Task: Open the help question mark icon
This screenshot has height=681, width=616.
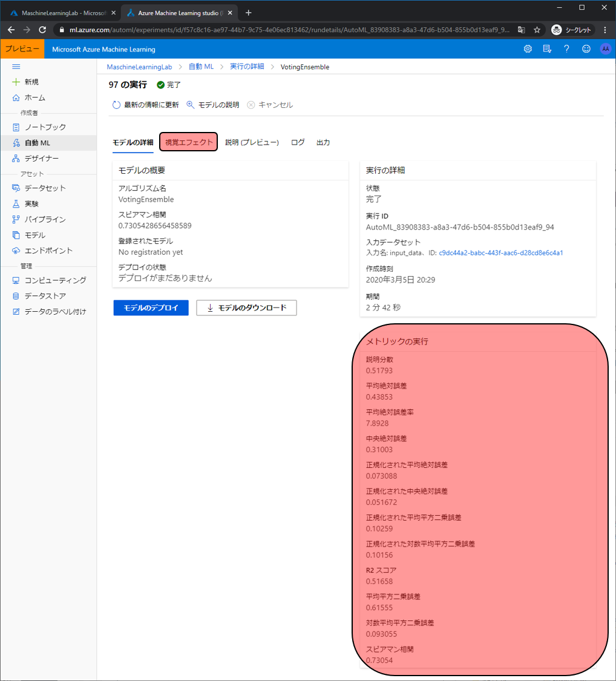Action: [x=566, y=49]
